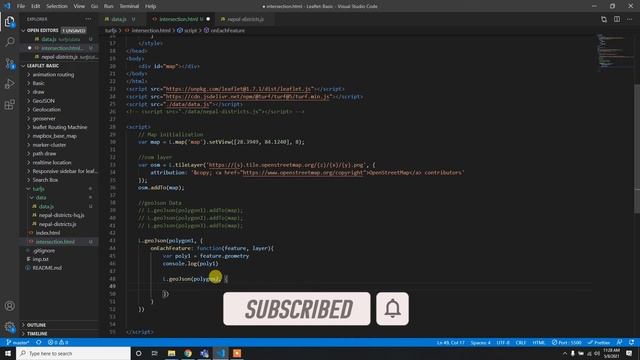Open the Manage gear menu
The image size is (640, 360).
(9, 327)
